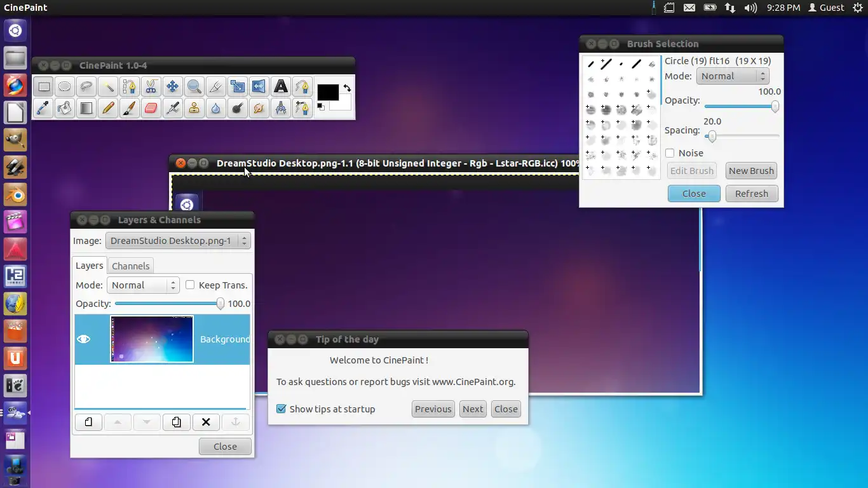Click the DreamStudio Desktop.png-1.1 image title bar
This screenshot has width=868, height=488.
(375, 163)
